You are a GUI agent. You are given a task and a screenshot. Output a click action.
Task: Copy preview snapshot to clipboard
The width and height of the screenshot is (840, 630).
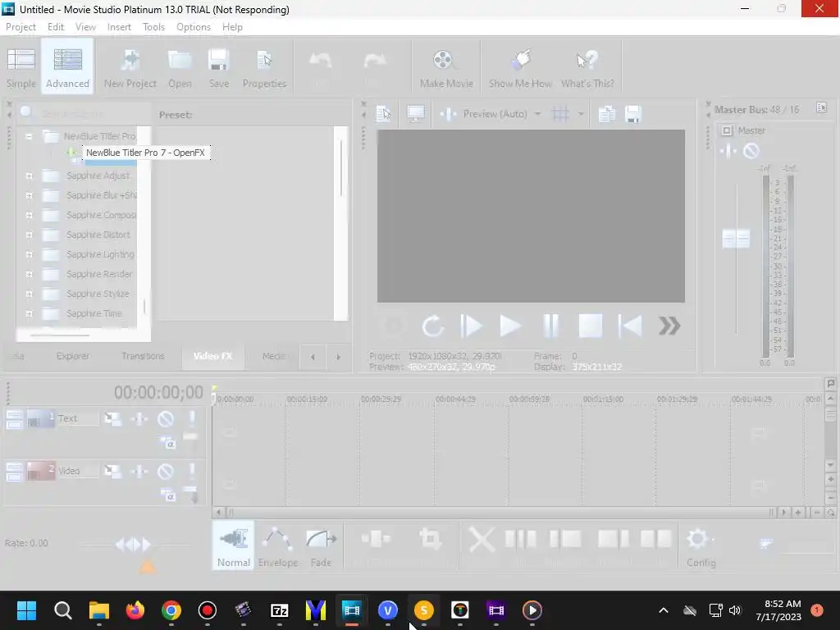coord(607,113)
